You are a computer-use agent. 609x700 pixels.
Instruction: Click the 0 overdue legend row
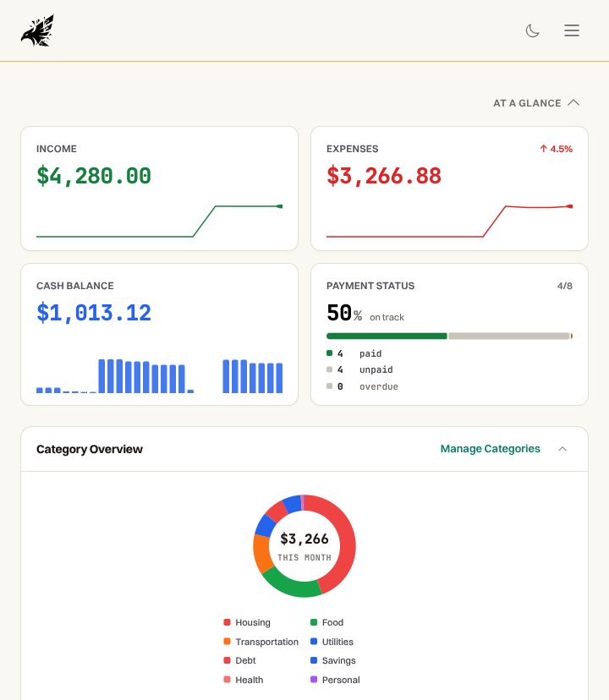coord(362,386)
